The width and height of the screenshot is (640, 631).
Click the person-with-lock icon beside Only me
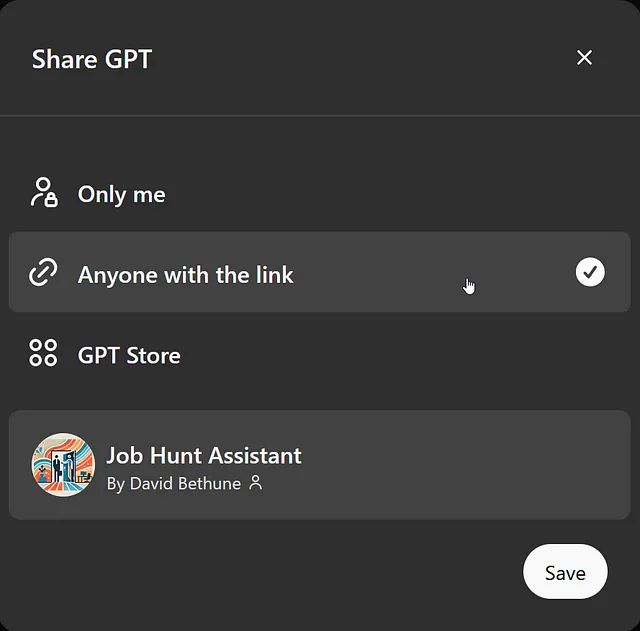click(44, 192)
